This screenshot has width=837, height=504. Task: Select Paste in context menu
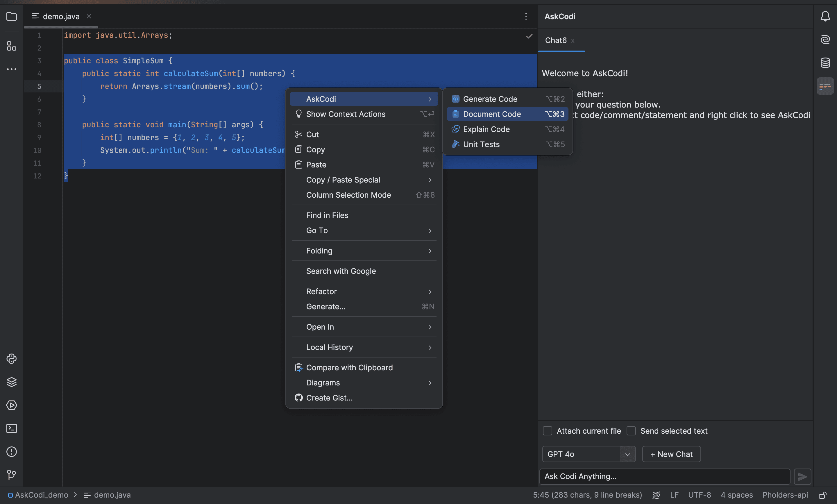[364, 165]
